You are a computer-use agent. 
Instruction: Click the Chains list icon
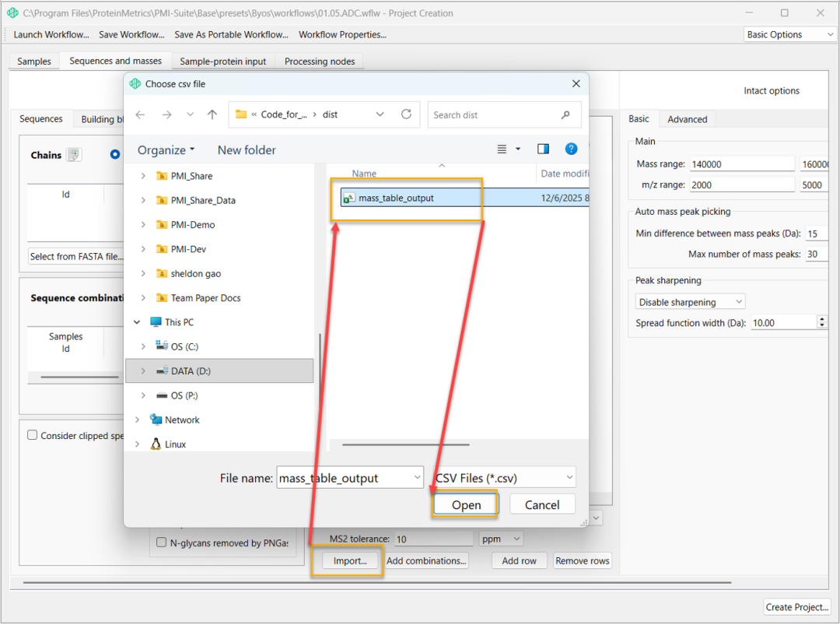click(x=74, y=155)
